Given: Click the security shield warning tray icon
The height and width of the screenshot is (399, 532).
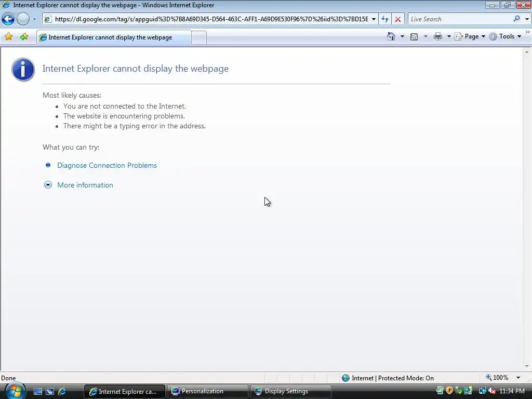Looking at the screenshot, I should [x=449, y=391].
